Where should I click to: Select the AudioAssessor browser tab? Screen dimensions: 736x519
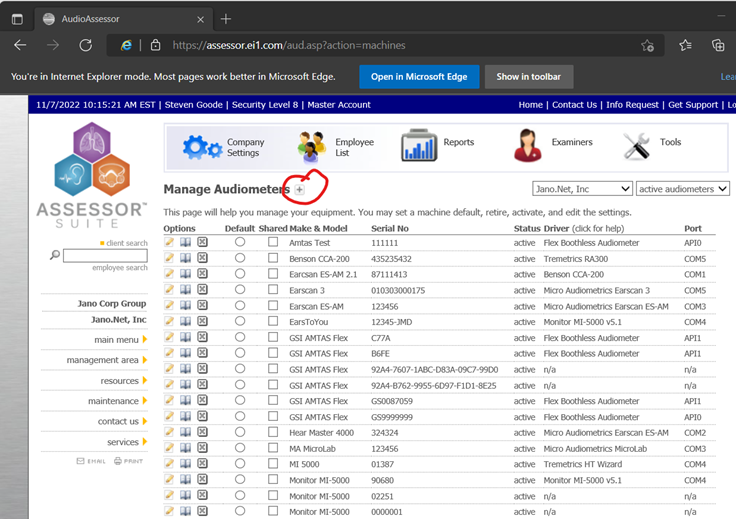coord(123,19)
